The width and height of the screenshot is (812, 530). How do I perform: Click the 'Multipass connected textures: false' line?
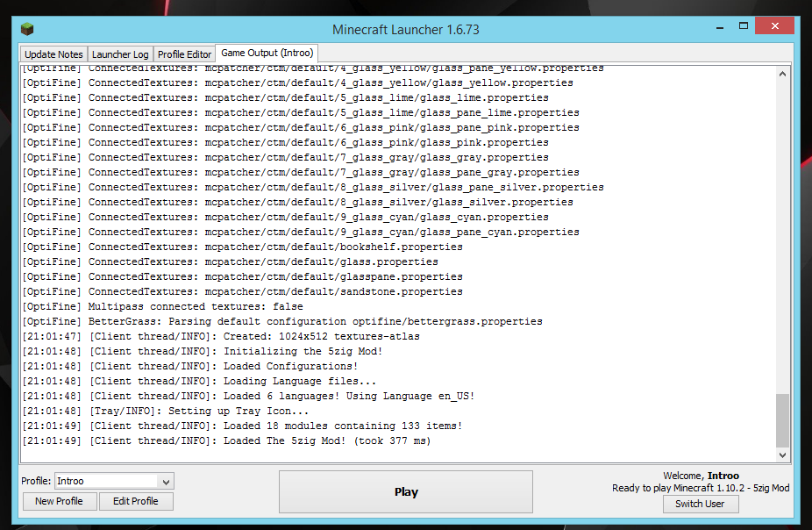coord(162,307)
